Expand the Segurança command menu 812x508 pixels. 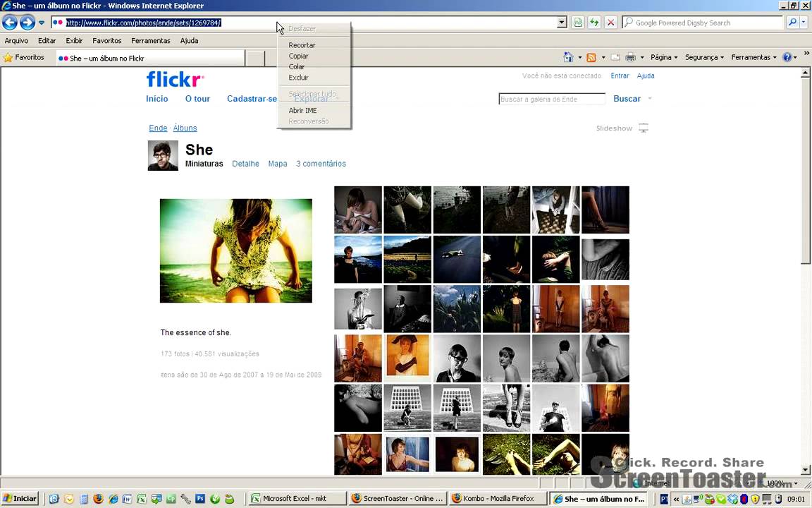pos(704,58)
